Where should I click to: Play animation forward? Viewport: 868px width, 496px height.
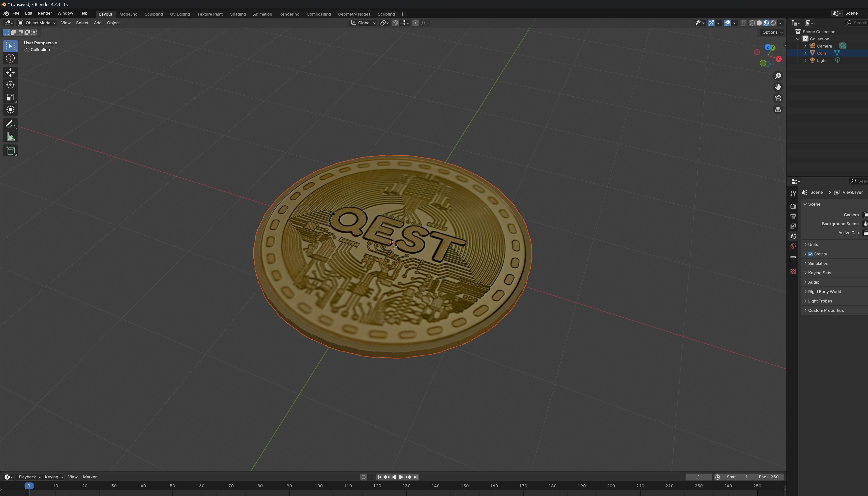(x=401, y=477)
